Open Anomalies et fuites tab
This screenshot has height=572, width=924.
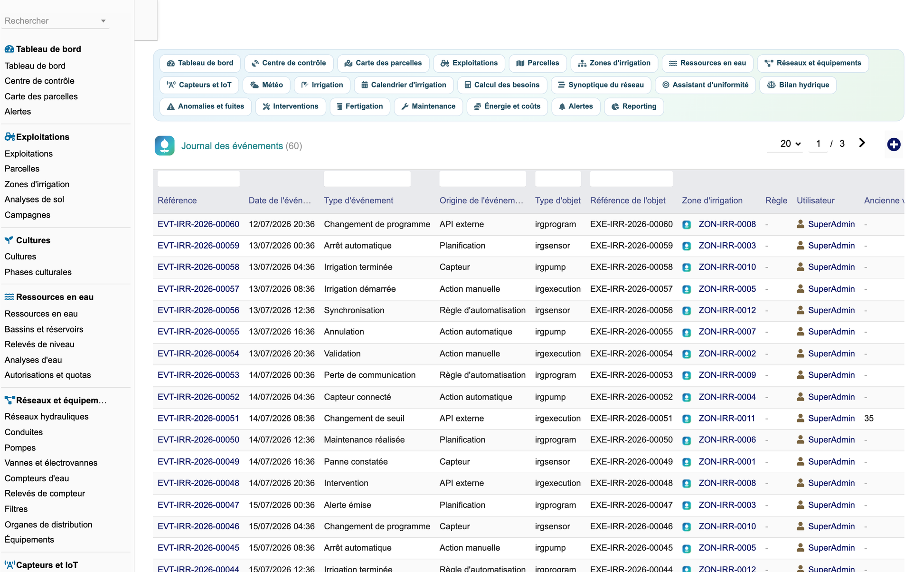click(206, 106)
